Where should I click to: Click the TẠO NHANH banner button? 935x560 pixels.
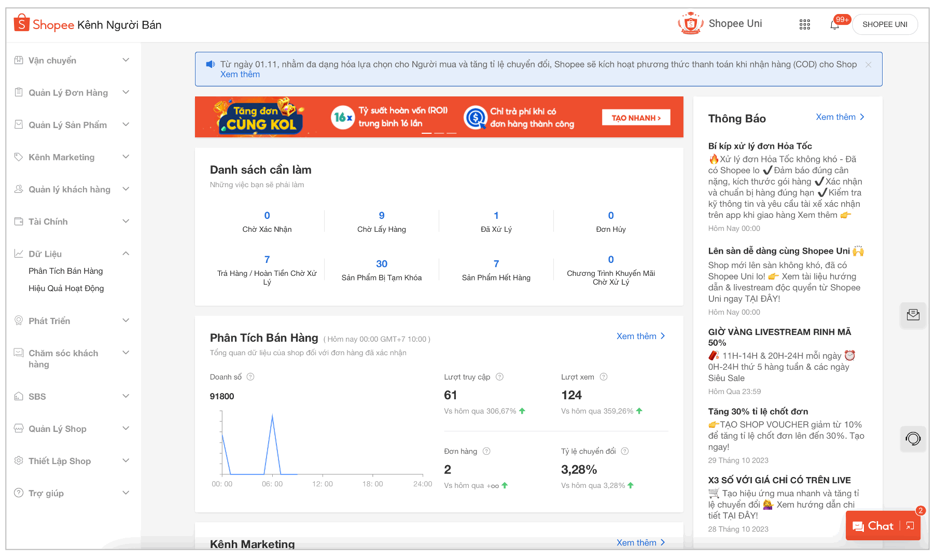[636, 118]
